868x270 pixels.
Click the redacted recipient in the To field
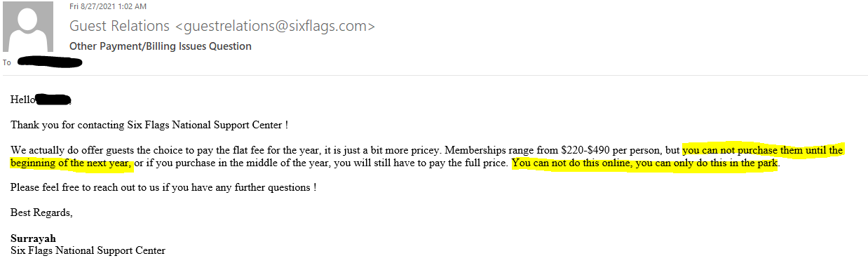point(49,62)
